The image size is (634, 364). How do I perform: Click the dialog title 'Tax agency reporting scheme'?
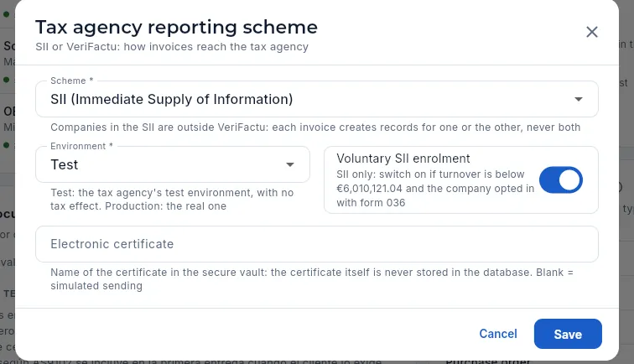pos(176,28)
